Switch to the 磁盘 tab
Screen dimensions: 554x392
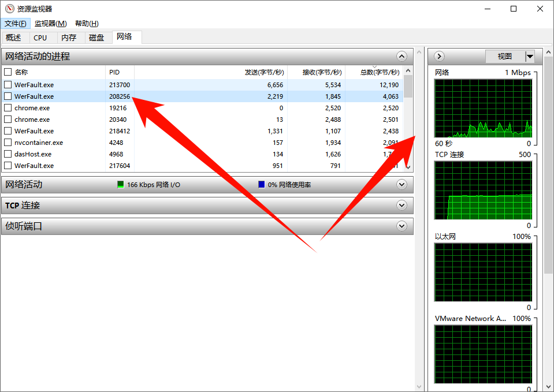click(x=96, y=38)
